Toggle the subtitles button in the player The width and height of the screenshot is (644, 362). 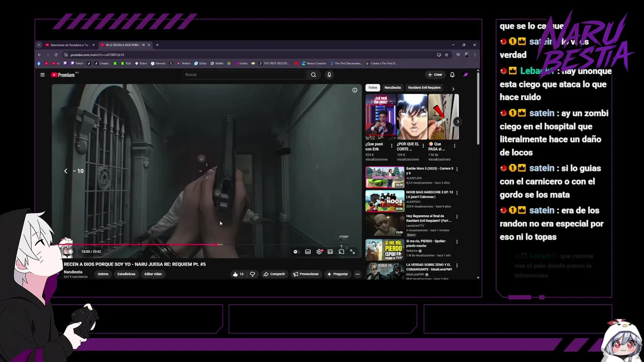coord(308,252)
